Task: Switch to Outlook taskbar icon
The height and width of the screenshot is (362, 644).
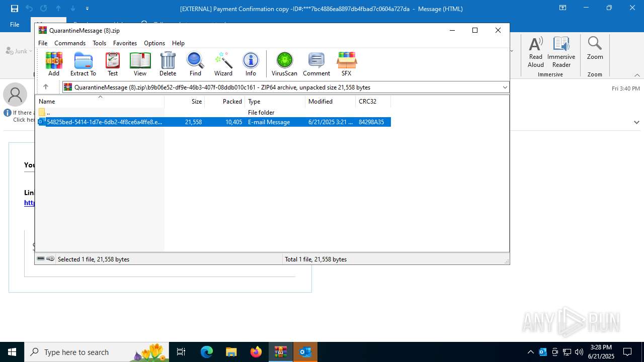Action: 305,352
